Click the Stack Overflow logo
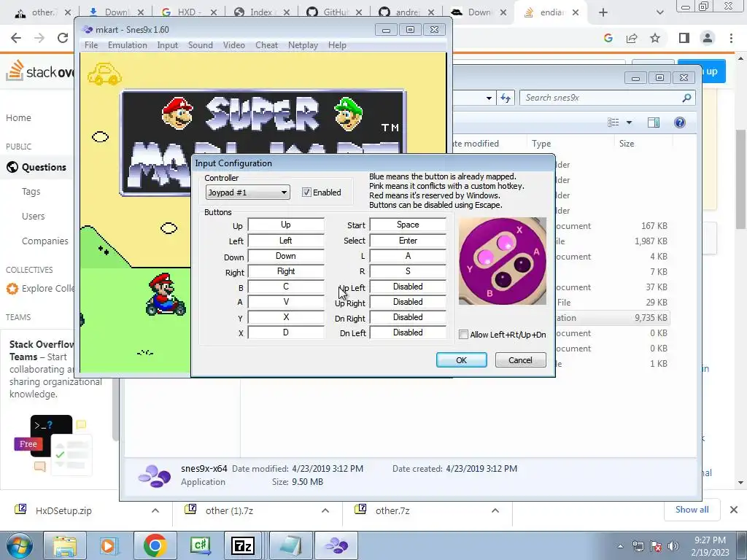The image size is (747, 560). [41, 71]
